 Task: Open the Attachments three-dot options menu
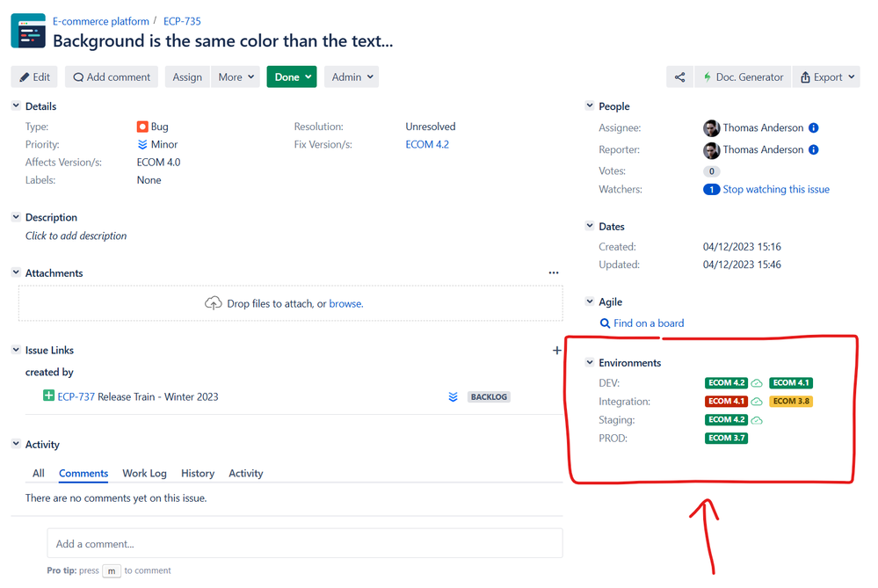click(x=554, y=272)
